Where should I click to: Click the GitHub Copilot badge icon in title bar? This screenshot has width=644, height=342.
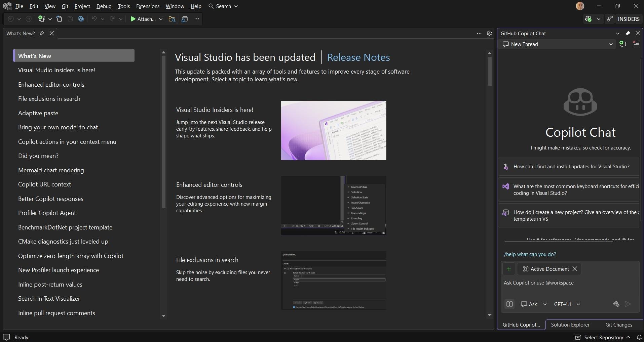click(588, 19)
